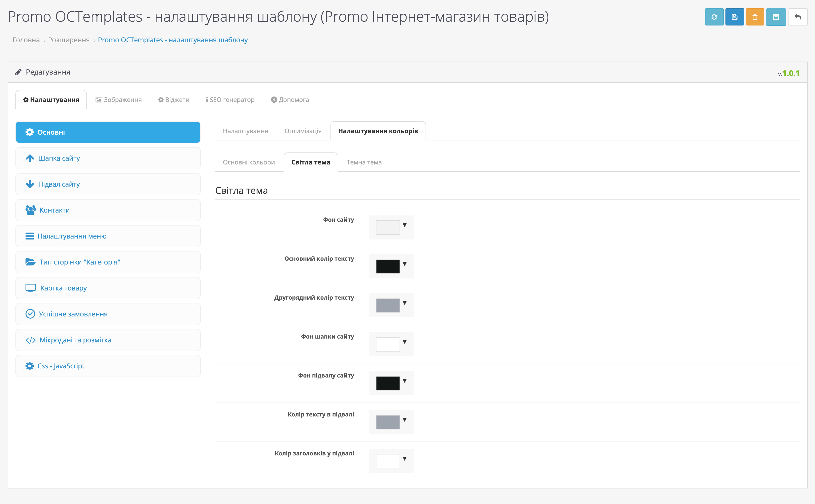
Task: Expand Колір заголовків у підвалі dropdown arrow
Action: 405,459
